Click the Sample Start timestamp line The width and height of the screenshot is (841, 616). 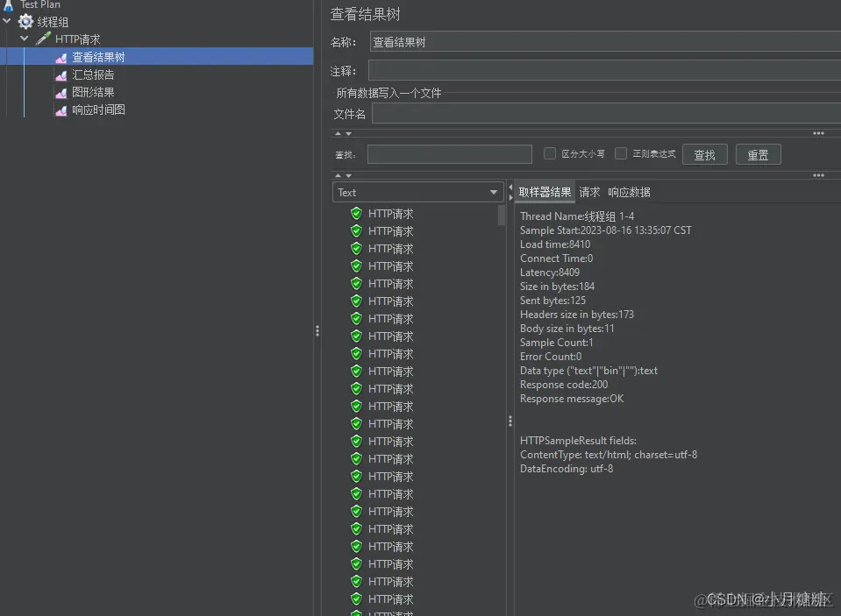pos(606,230)
